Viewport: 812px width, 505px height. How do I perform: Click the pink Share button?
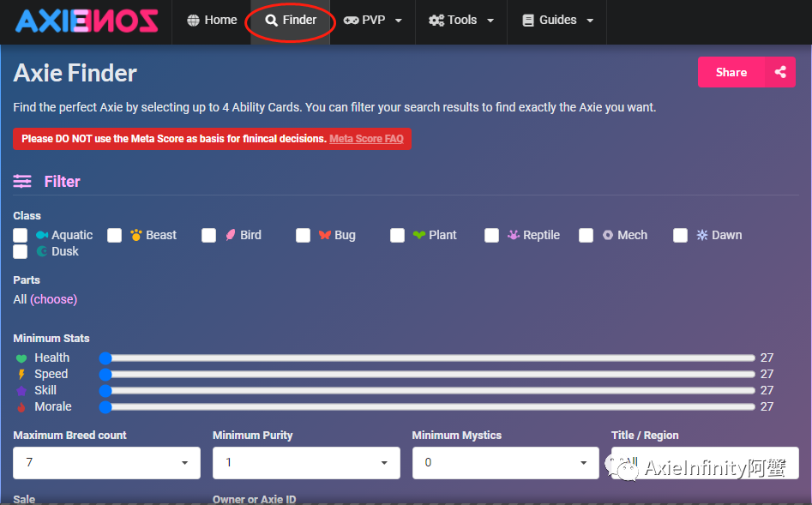(747, 72)
